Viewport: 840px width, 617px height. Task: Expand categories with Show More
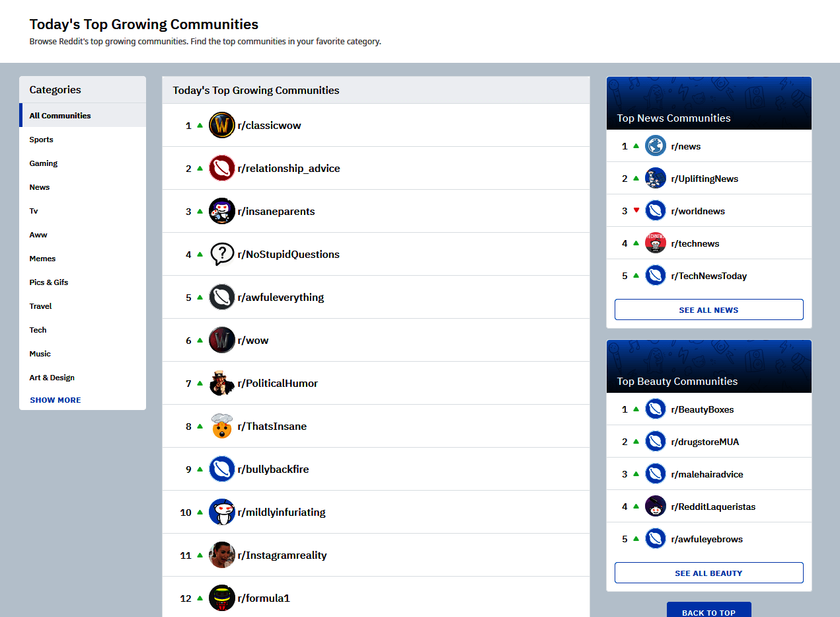tap(56, 400)
